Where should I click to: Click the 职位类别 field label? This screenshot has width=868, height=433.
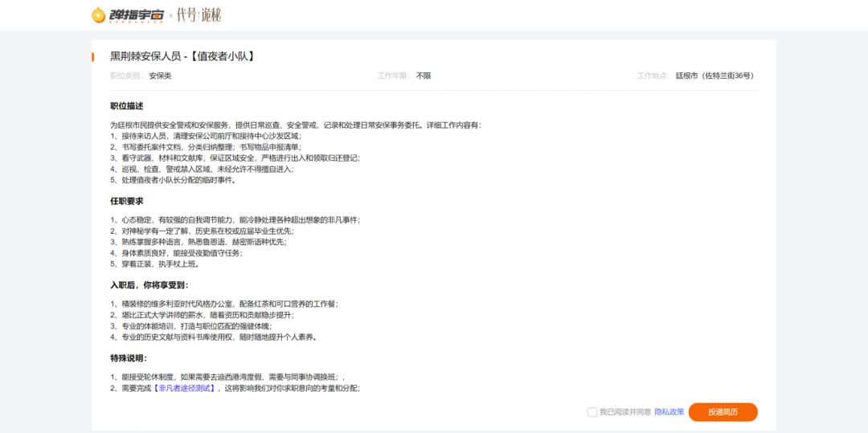pyautogui.click(x=127, y=76)
